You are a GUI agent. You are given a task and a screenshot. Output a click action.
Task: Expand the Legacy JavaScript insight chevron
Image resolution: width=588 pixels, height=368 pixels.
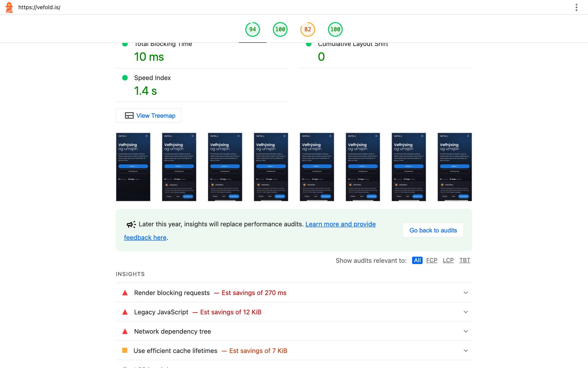(466, 312)
